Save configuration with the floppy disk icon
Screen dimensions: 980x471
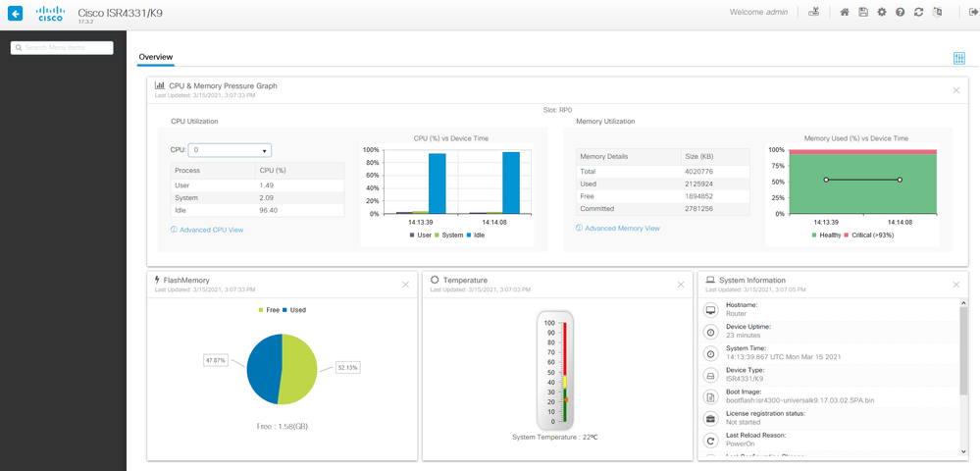click(x=863, y=12)
